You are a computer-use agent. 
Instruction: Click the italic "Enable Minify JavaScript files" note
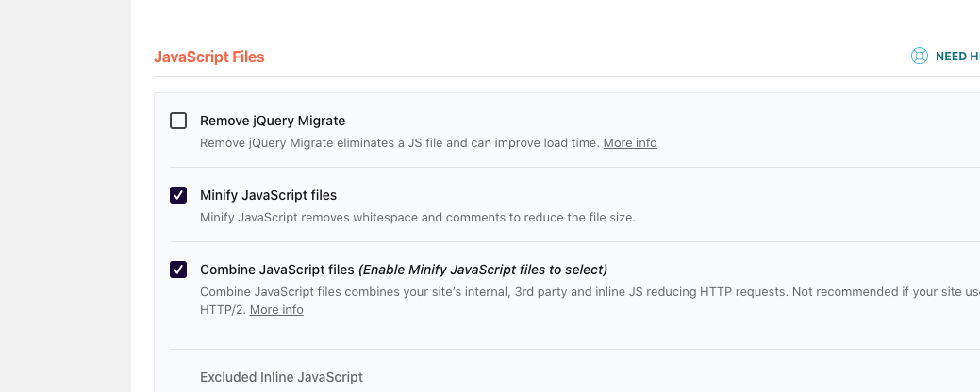pos(482,269)
